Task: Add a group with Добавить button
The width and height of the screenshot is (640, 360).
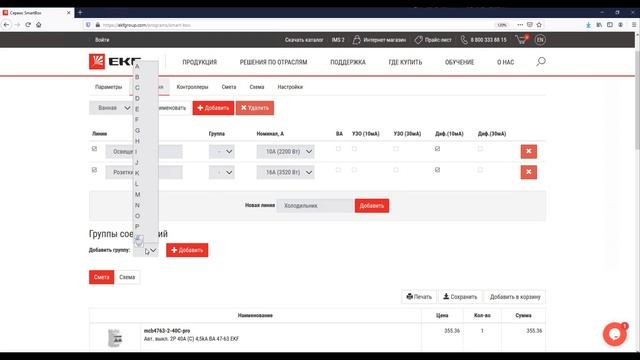Action: [x=187, y=250]
